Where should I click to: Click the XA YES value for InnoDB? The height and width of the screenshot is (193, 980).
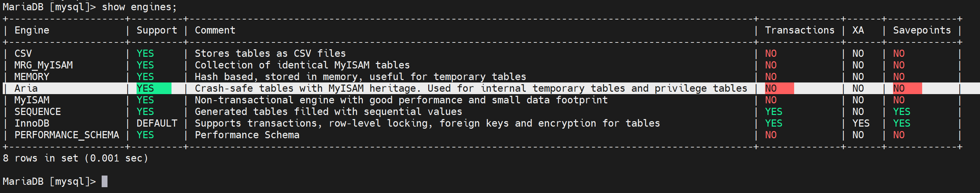point(861,123)
